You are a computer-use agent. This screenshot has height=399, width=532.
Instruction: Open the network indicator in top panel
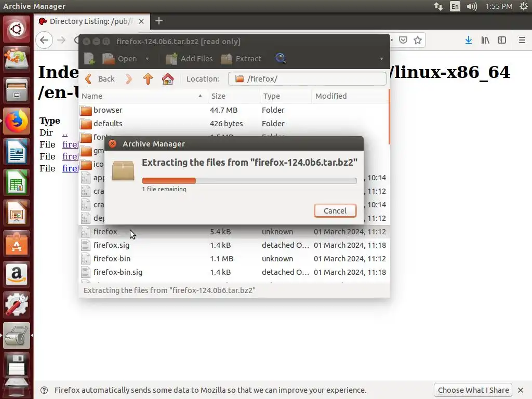click(438, 6)
